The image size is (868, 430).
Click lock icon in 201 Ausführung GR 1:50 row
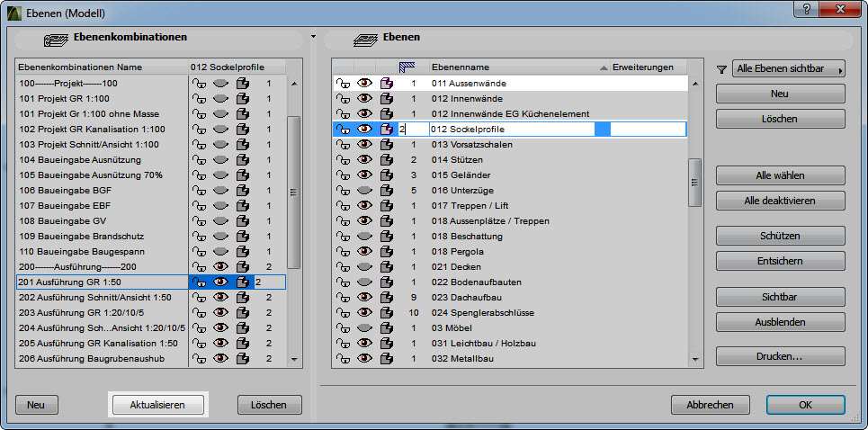tap(200, 282)
